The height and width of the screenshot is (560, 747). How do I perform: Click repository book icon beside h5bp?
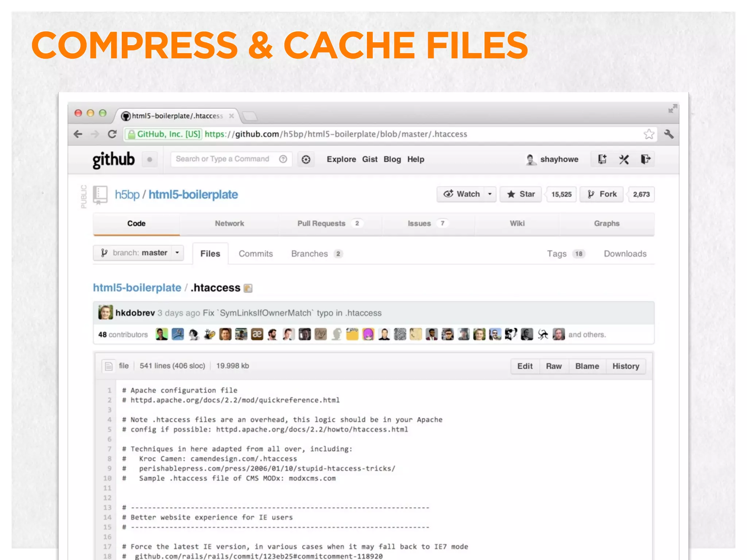pyautogui.click(x=100, y=195)
